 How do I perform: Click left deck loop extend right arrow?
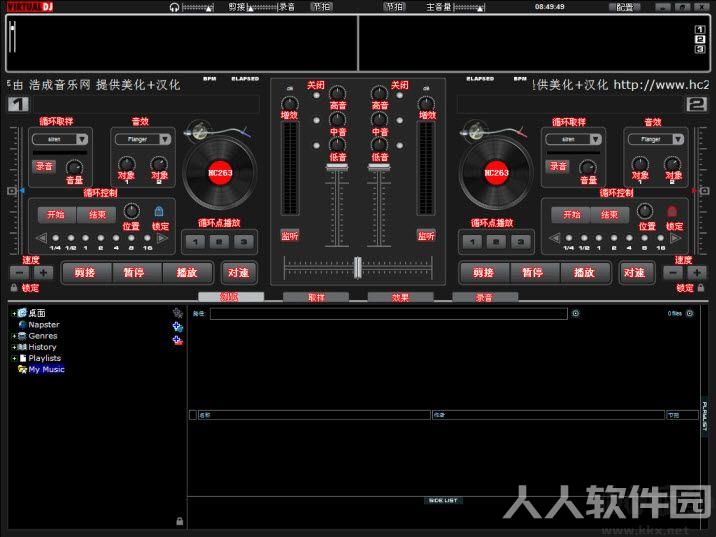pyautogui.click(x=162, y=238)
